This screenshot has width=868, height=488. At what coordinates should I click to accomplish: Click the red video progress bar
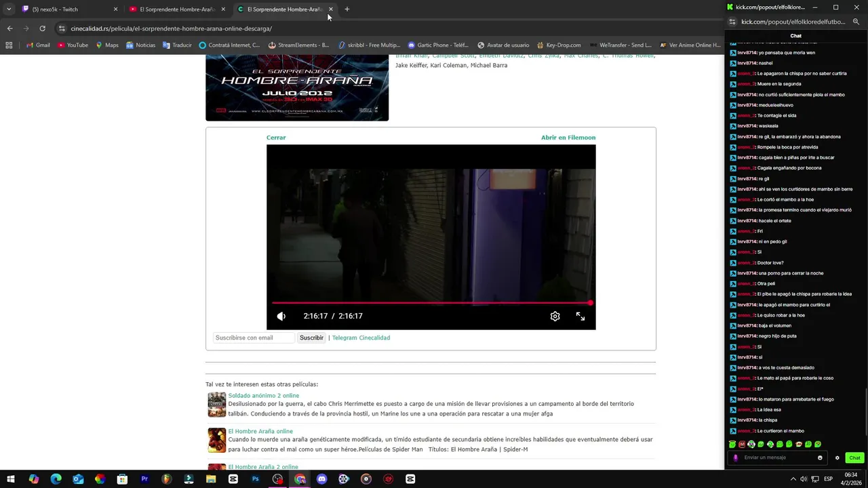[x=431, y=303]
